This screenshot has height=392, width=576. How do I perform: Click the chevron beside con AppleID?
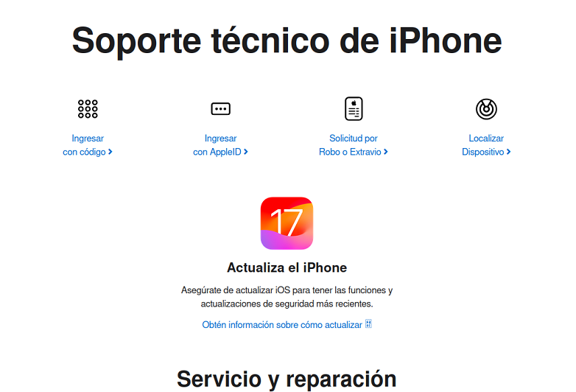coord(246,152)
